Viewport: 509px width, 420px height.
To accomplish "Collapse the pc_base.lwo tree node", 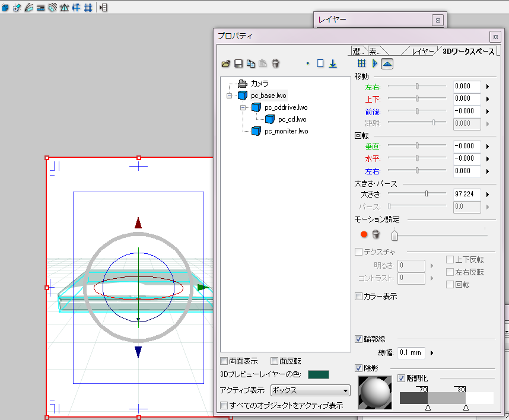I will click(230, 96).
